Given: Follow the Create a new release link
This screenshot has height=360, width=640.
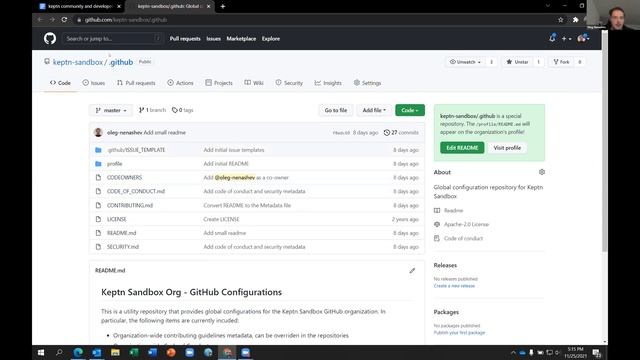Looking at the screenshot, I should pyautogui.click(x=454, y=286).
